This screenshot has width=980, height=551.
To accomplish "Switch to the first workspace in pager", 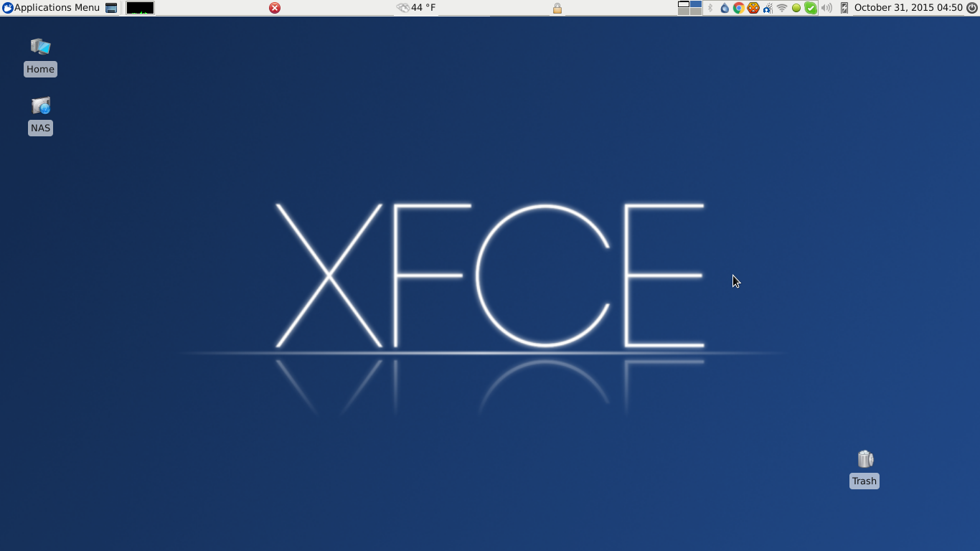I will point(684,4).
